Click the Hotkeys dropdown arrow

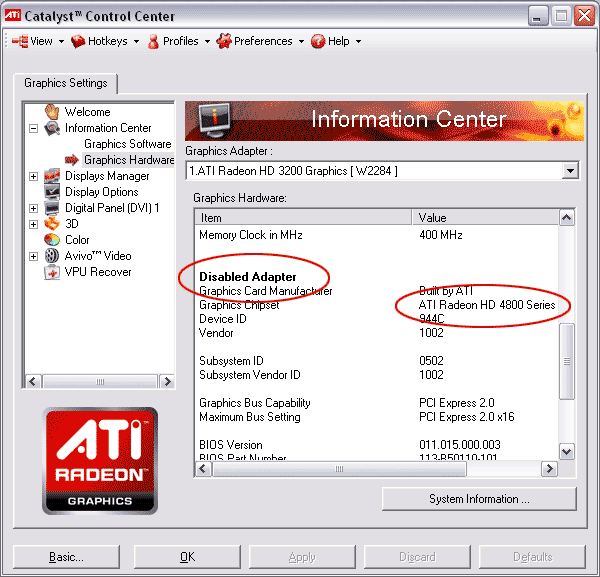click(x=136, y=41)
